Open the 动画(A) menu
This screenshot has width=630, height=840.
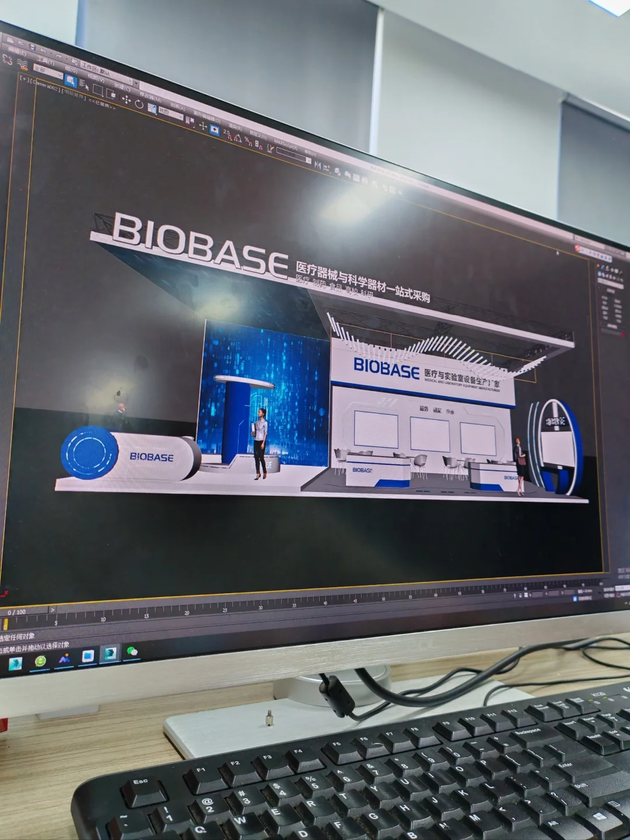coord(178,107)
